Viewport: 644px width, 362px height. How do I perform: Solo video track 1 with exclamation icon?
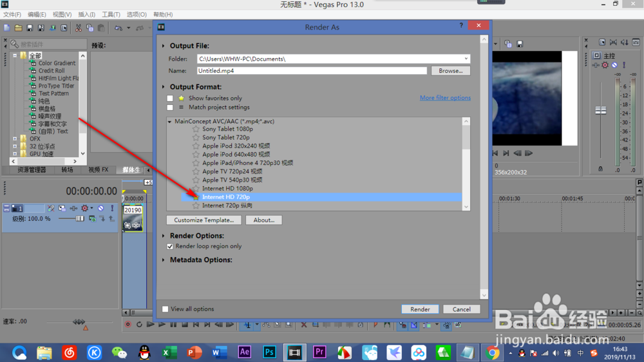click(x=112, y=208)
